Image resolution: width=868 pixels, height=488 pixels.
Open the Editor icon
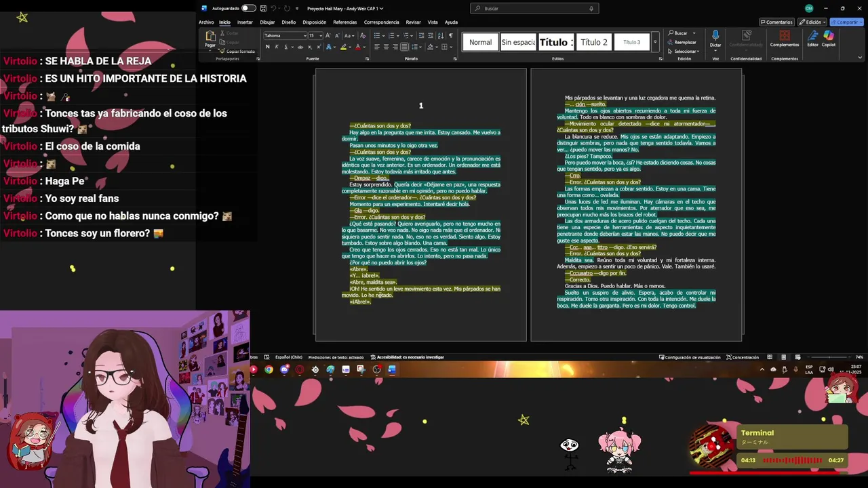(x=812, y=35)
